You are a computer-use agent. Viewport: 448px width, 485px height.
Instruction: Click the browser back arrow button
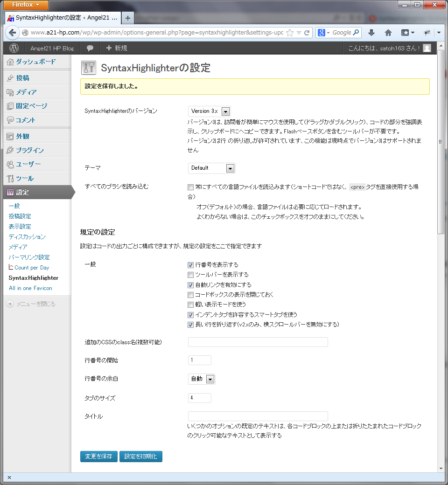tap(13, 33)
